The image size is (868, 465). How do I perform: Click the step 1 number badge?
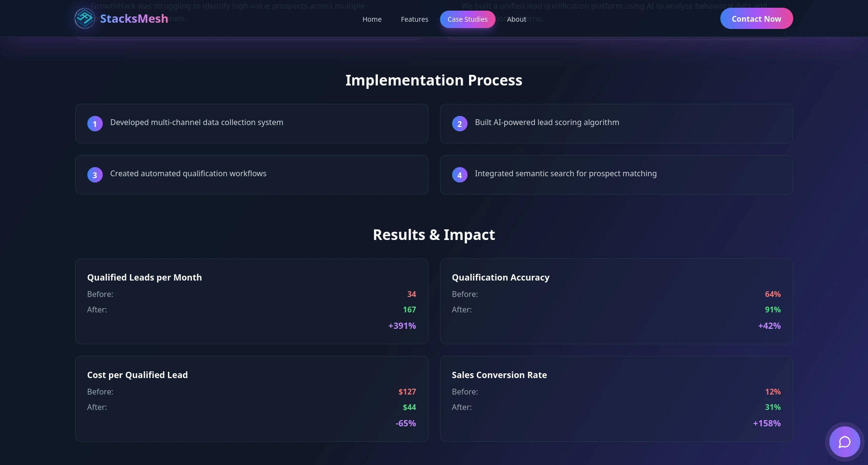tap(95, 124)
